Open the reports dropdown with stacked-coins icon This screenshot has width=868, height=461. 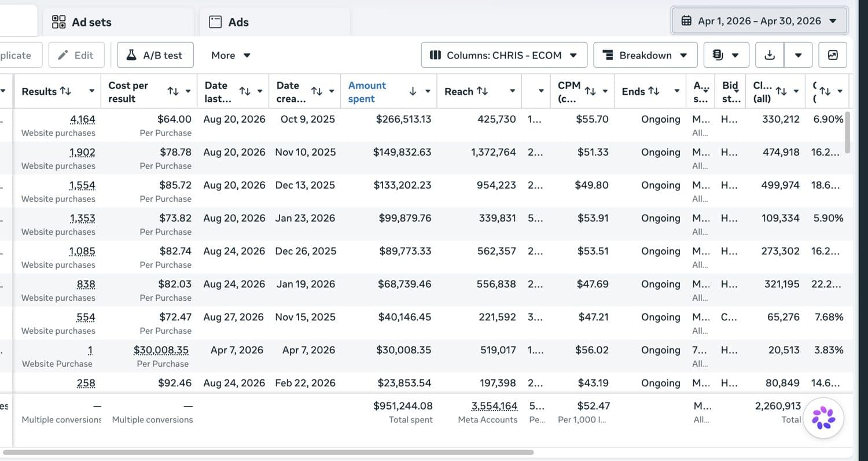coord(726,55)
